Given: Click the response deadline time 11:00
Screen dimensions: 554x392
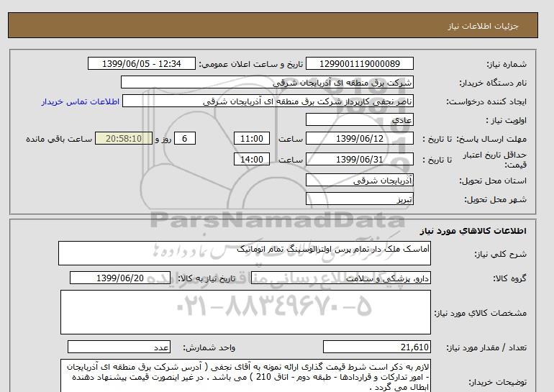Looking at the screenshot, I should pyautogui.click(x=252, y=138).
